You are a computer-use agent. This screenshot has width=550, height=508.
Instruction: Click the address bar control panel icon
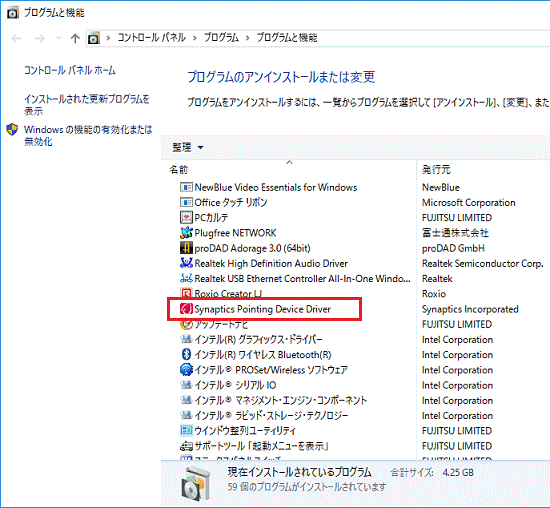click(94, 38)
